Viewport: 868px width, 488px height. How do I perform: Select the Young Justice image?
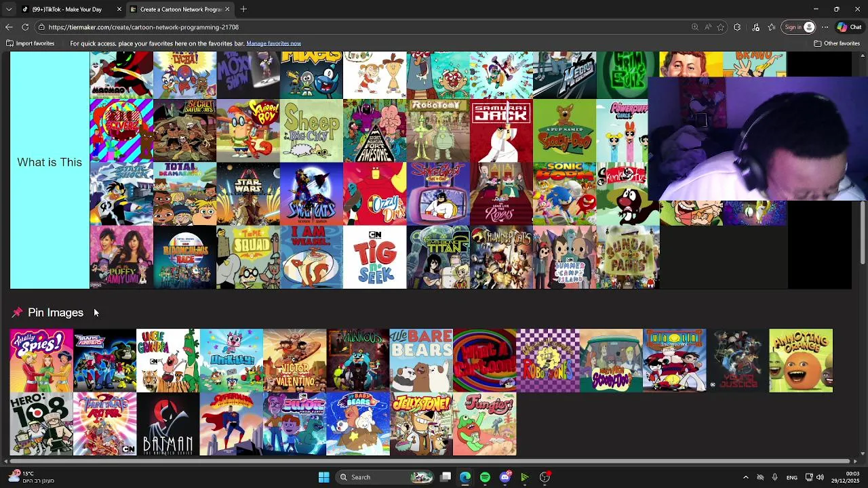tap(738, 361)
